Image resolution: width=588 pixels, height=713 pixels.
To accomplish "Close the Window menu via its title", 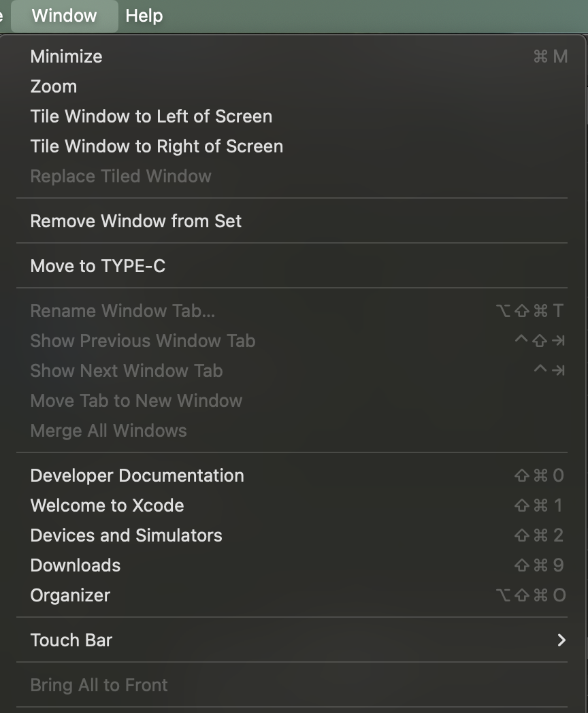I will click(x=64, y=16).
